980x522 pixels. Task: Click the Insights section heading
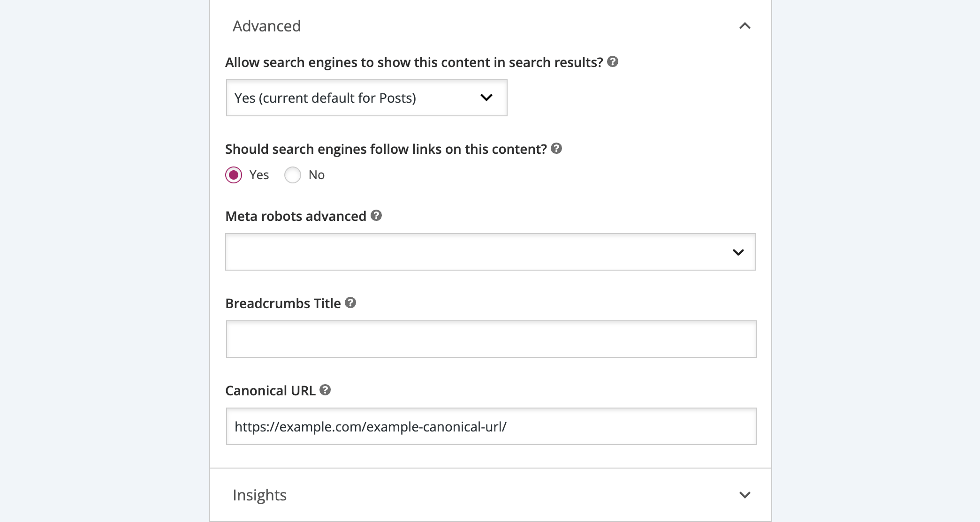pos(259,495)
